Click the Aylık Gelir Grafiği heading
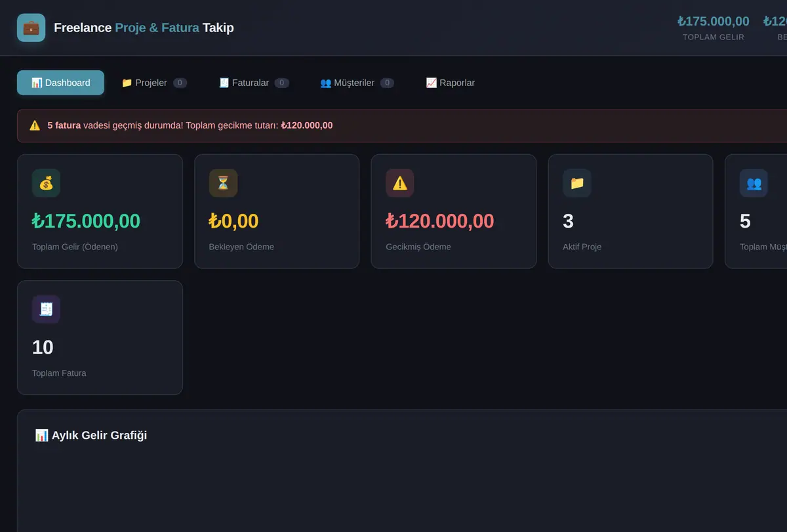Image resolution: width=787 pixels, height=532 pixels. 99,435
